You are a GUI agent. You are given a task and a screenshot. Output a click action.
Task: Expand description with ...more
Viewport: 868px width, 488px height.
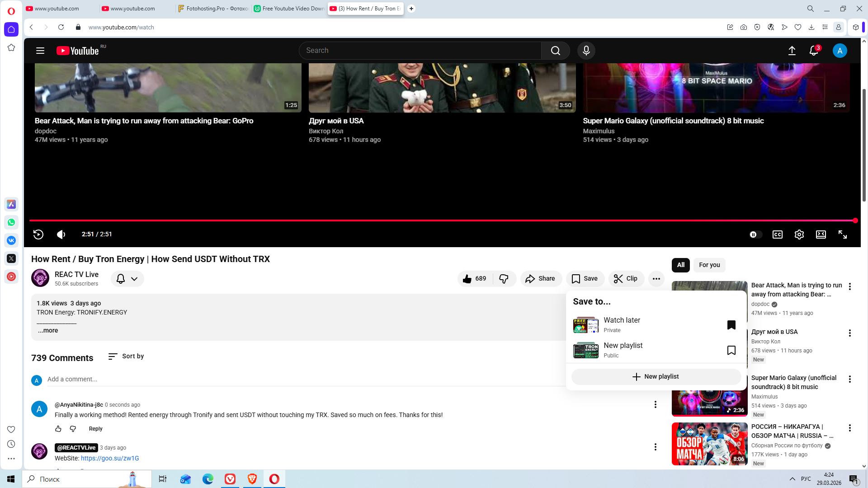coord(48,330)
